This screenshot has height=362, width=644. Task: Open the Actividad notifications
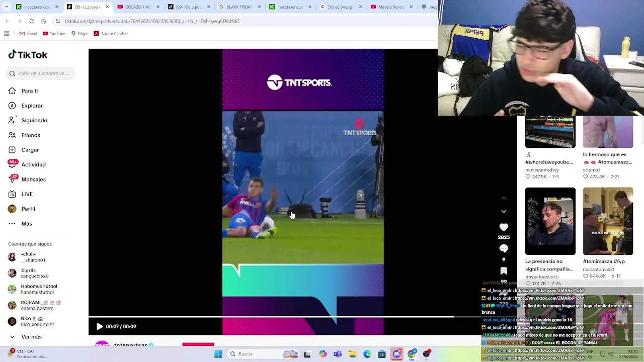pyautogui.click(x=27, y=164)
